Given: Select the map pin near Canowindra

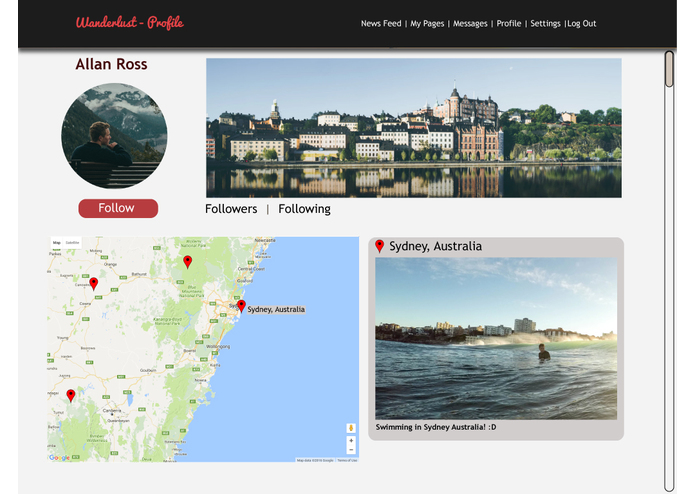Looking at the screenshot, I should tap(94, 284).
